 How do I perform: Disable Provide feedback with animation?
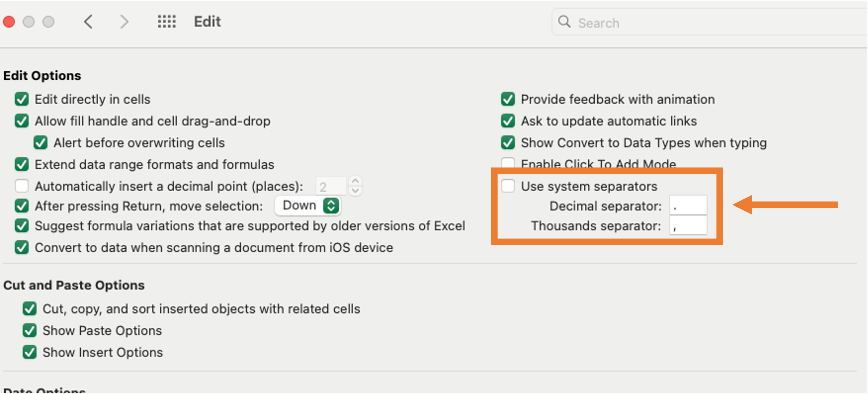508,99
